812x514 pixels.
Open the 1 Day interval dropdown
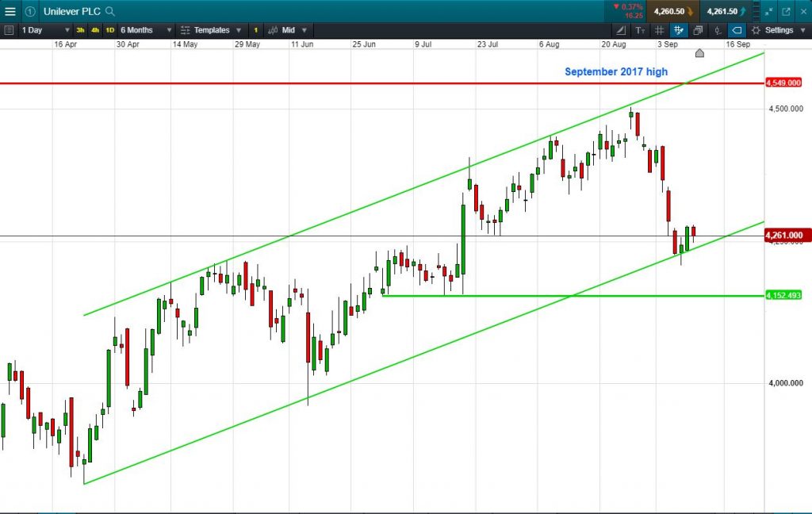point(44,30)
